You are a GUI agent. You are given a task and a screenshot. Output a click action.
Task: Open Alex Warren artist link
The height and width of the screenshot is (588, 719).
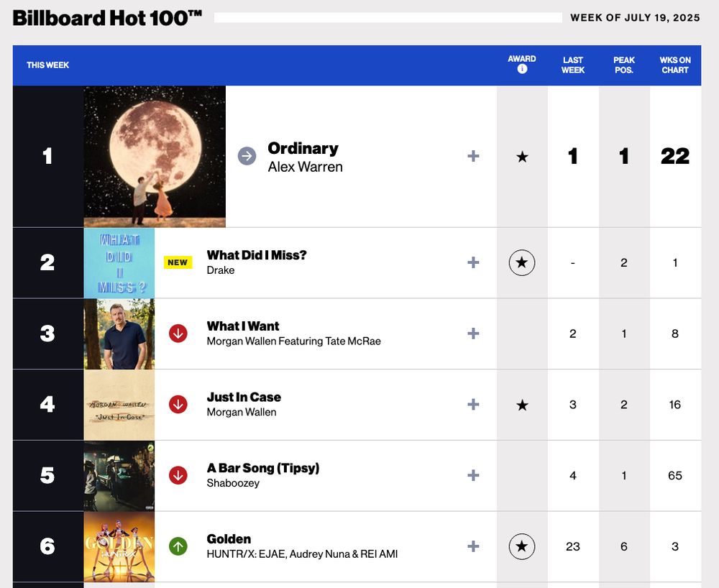point(305,167)
